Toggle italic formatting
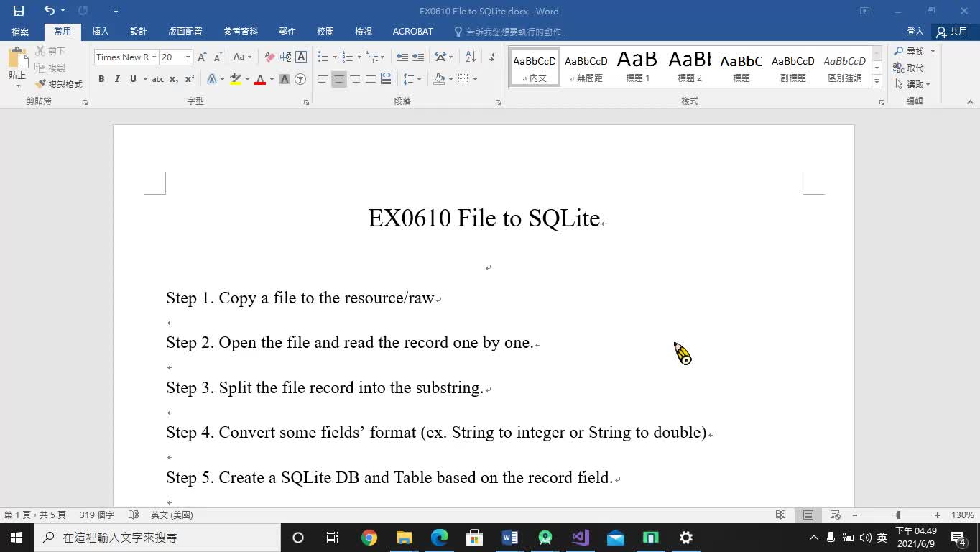 117,79
